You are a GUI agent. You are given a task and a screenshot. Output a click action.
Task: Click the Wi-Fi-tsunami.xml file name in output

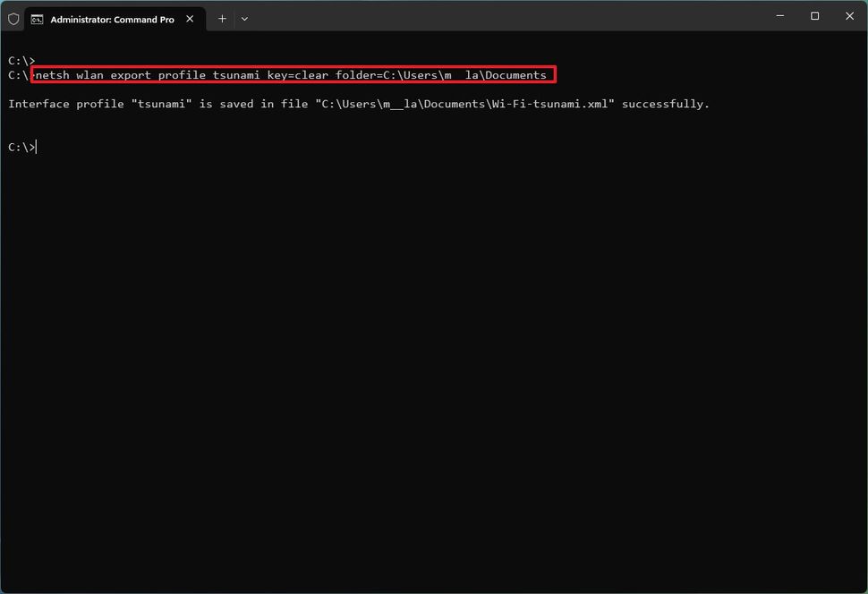[550, 104]
